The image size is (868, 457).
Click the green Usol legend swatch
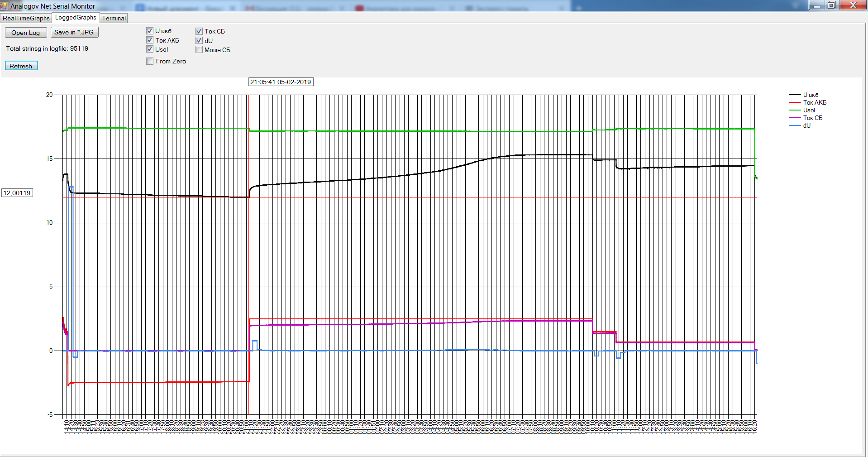(x=795, y=110)
